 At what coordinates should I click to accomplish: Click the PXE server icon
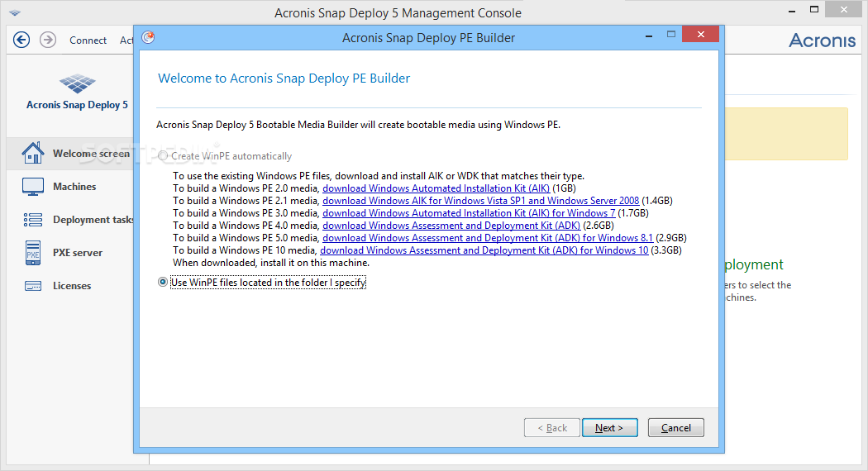coord(33,253)
